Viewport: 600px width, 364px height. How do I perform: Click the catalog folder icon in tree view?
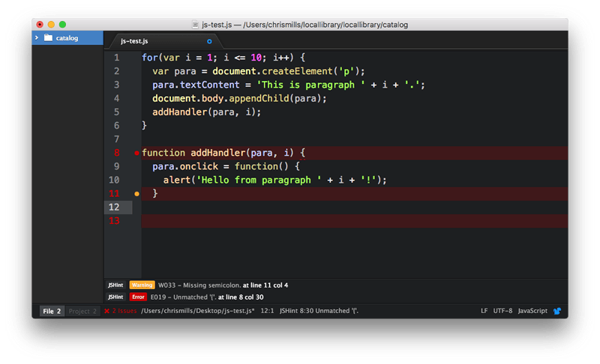[48, 37]
